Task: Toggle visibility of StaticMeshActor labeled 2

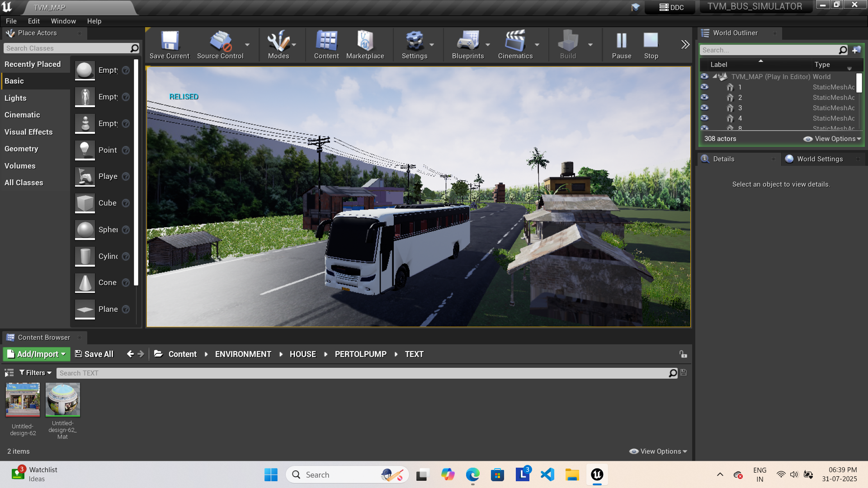Action: [x=704, y=98]
